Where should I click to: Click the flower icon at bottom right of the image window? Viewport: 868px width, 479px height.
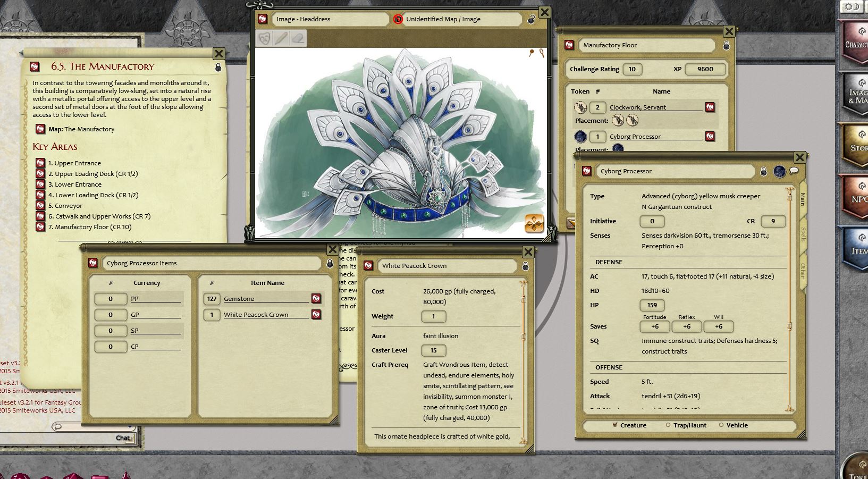(x=535, y=224)
